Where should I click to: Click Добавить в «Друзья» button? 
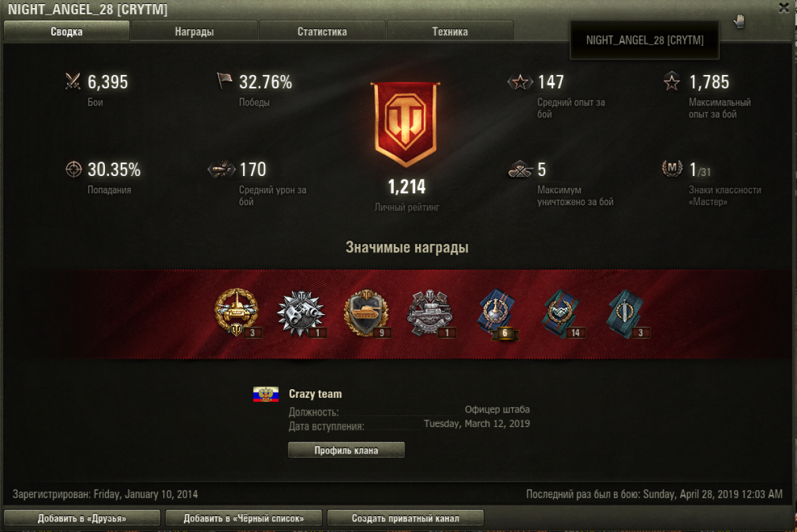(82, 518)
